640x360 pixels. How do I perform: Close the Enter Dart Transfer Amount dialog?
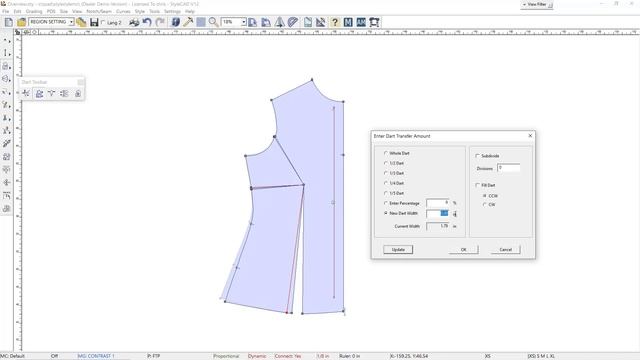(x=530, y=136)
